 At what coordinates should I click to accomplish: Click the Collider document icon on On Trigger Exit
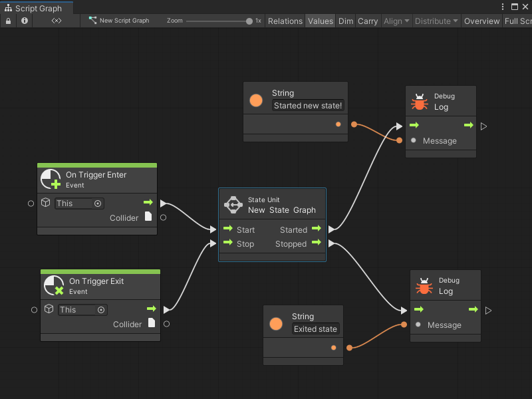pyautogui.click(x=150, y=324)
